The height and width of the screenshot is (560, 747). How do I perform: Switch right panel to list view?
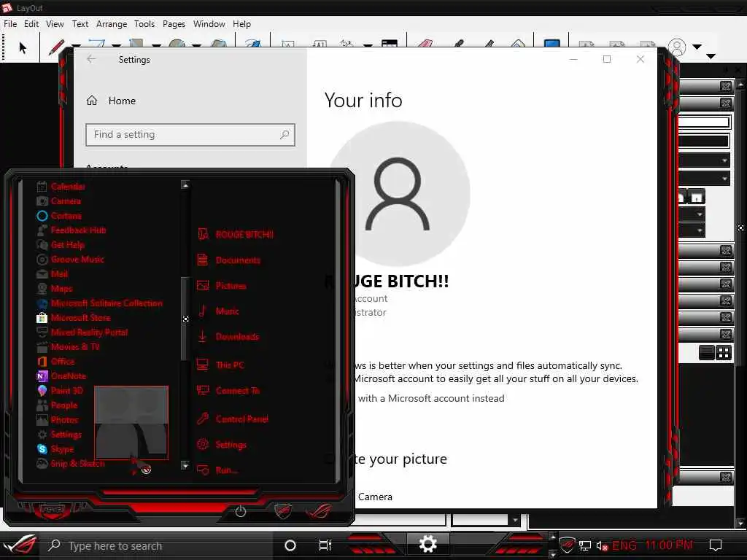(706, 353)
